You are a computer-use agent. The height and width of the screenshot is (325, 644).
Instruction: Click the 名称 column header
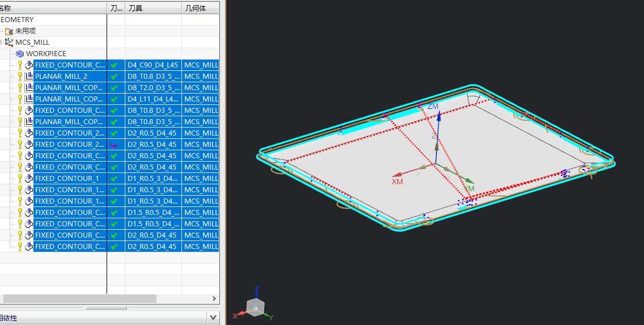coord(53,8)
